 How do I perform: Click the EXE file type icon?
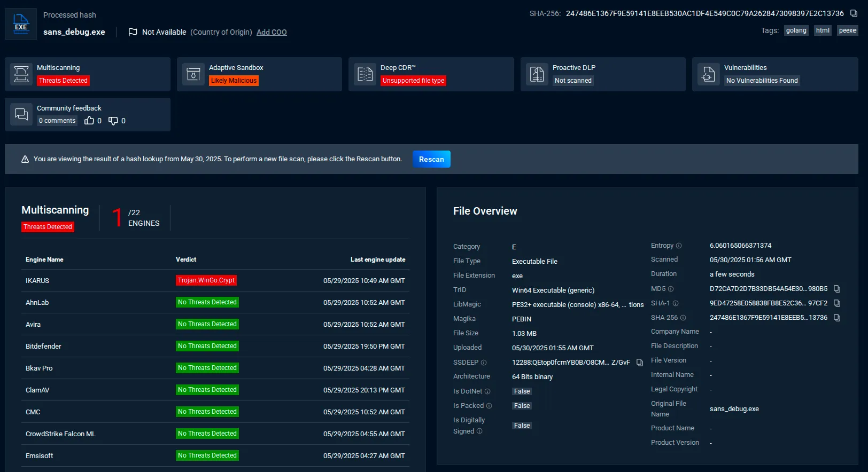click(21, 24)
